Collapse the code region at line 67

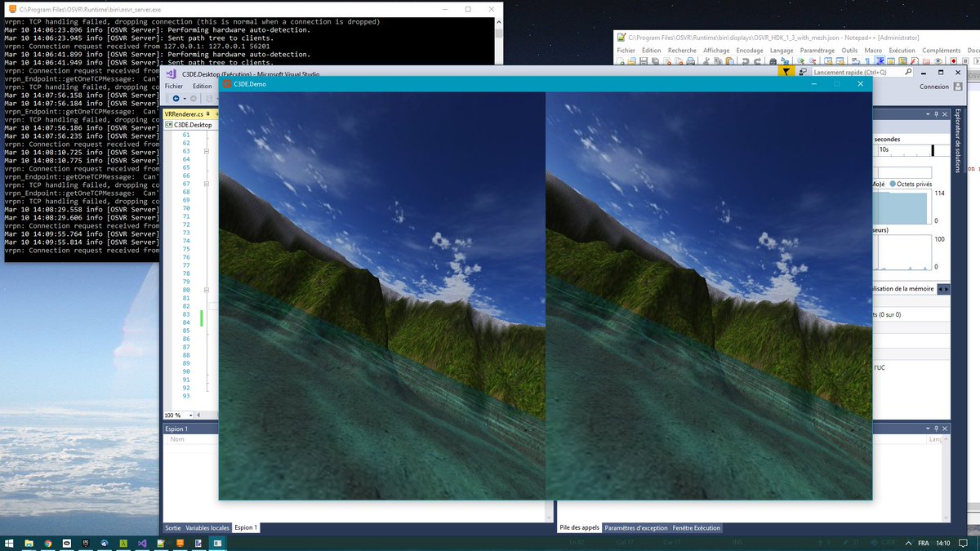[207, 184]
